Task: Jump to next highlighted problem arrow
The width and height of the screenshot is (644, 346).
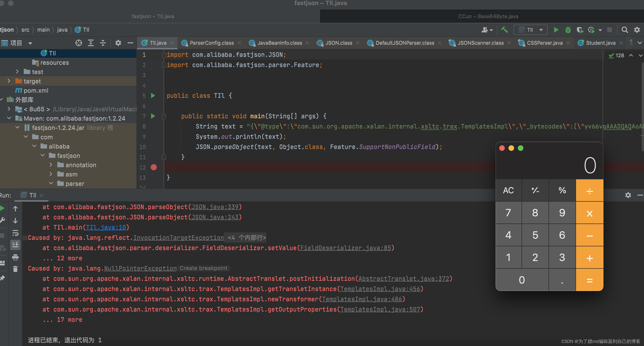Action: pyautogui.click(x=640, y=55)
